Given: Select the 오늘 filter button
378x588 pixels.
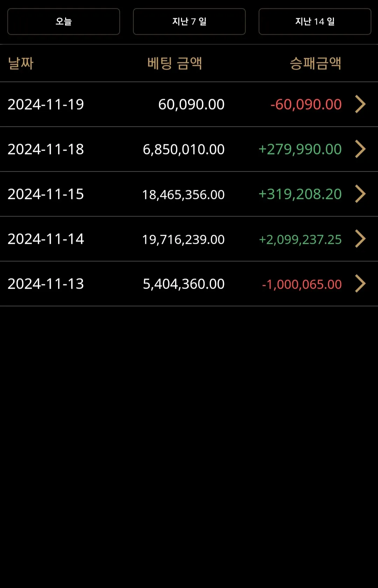Looking at the screenshot, I should coord(64,22).
